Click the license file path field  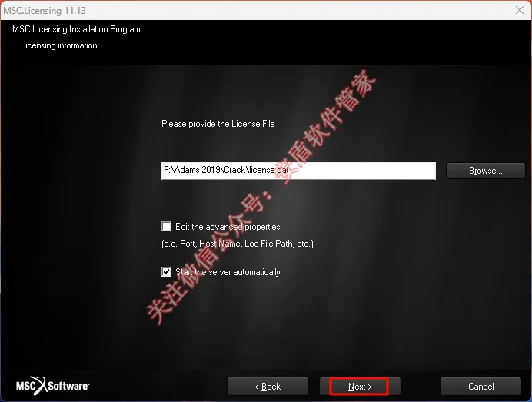coord(298,171)
